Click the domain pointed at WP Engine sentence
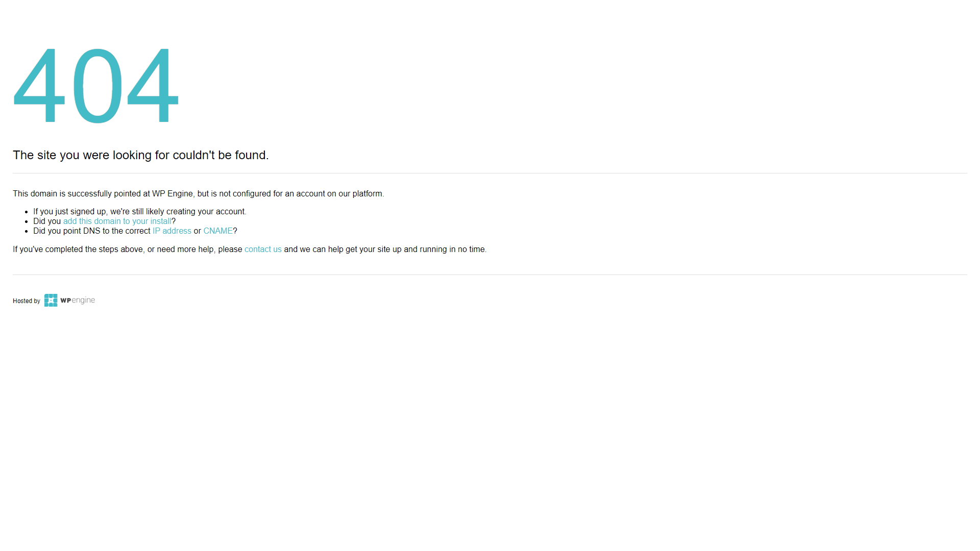This screenshot has height=551, width=980. click(198, 193)
